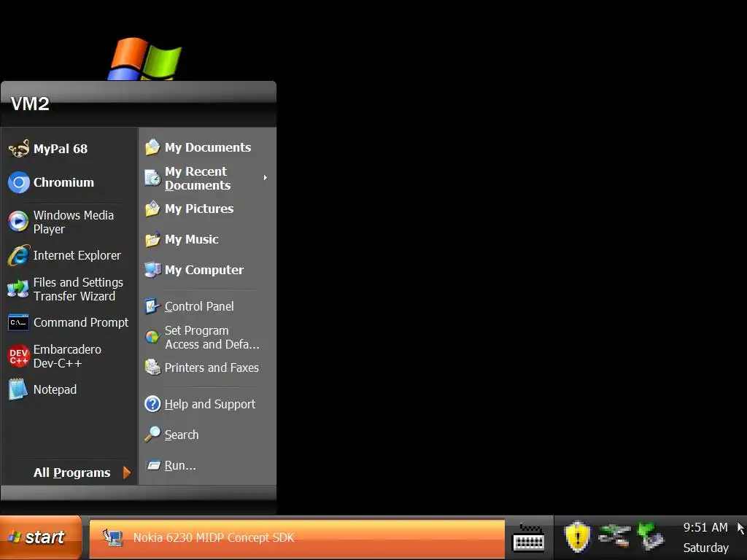Click the My Documents folder icon
The height and width of the screenshot is (560, 747).
pyautogui.click(x=152, y=147)
